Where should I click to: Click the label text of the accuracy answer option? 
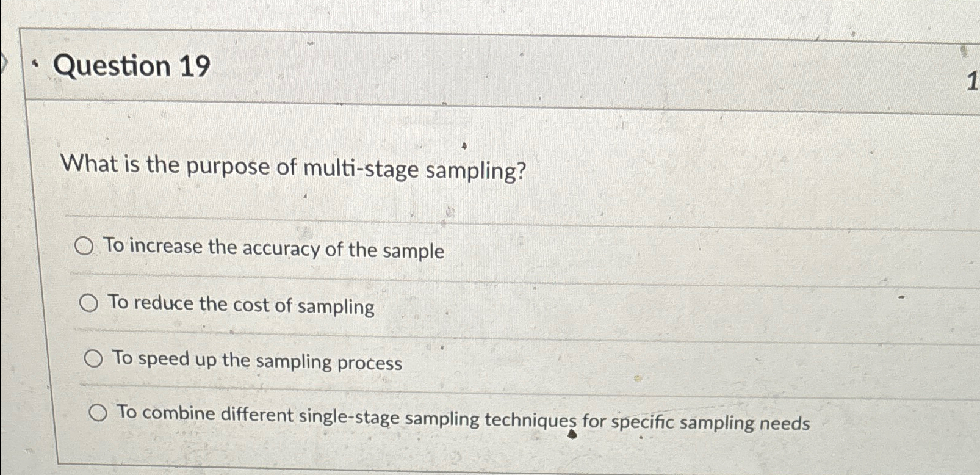(x=273, y=248)
